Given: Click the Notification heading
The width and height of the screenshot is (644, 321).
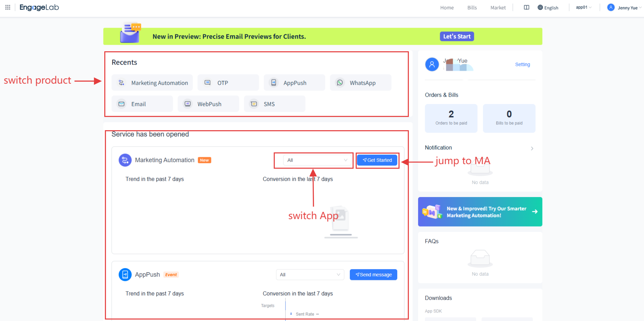Looking at the screenshot, I should (x=438, y=148).
